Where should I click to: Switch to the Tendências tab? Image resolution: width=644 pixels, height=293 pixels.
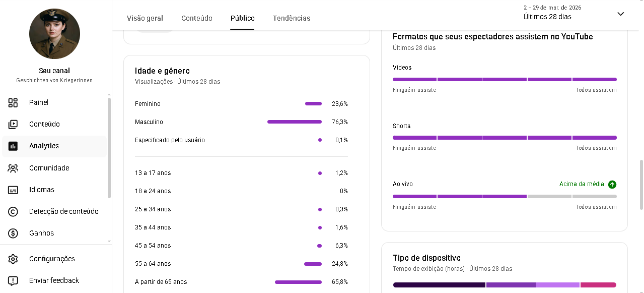coord(292,18)
